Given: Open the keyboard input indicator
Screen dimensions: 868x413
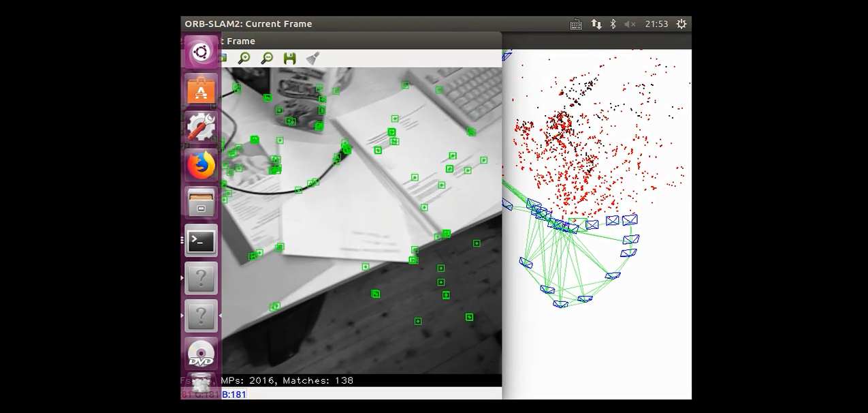Looking at the screenshot, I should (x=576, y=24).
